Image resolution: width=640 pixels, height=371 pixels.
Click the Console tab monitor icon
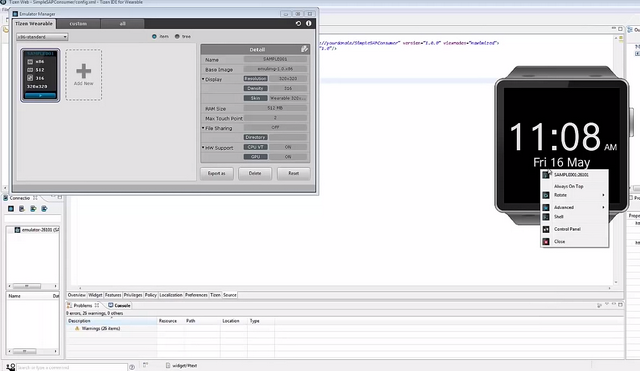coord(111,305)
